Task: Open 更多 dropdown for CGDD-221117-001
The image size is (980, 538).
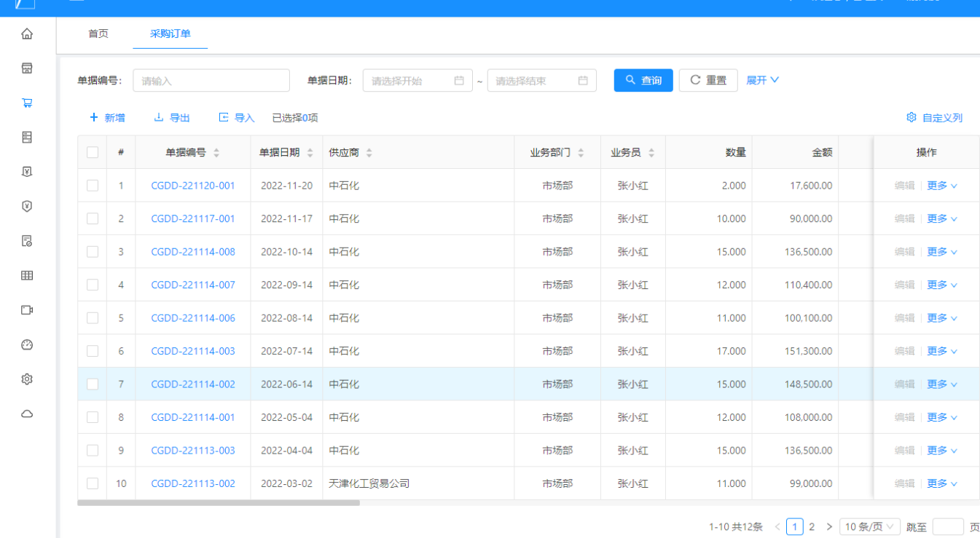Action: coord(942,218)
